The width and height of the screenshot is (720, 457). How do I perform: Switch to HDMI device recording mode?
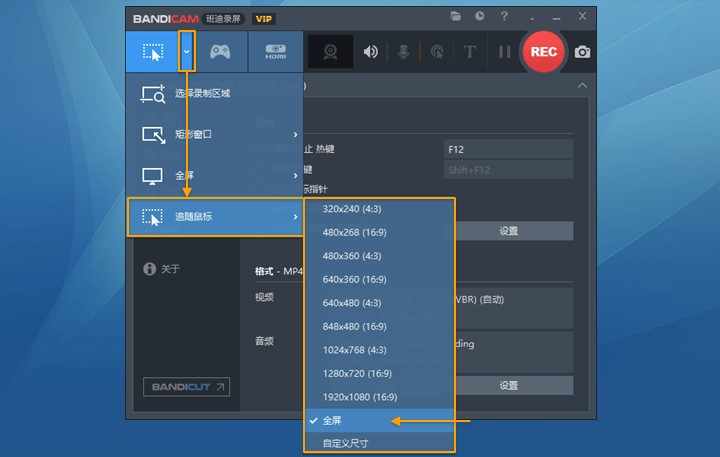(x=276, y=51)
